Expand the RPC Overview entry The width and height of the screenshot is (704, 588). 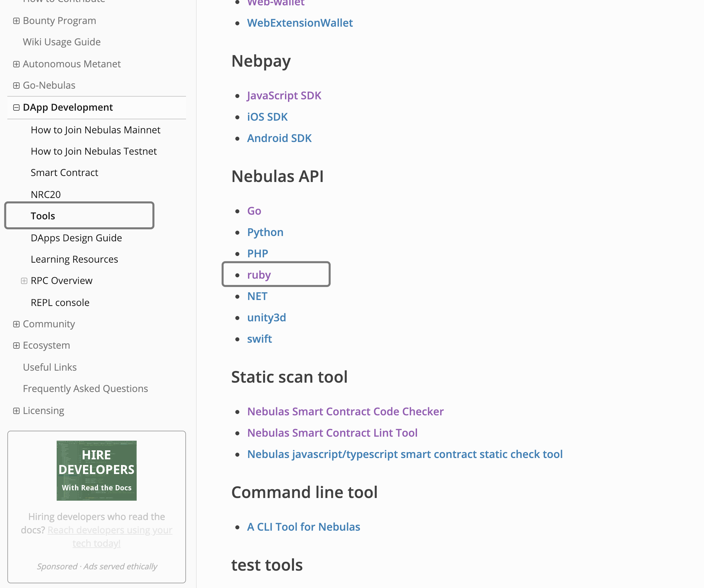pyautogui.click(x=24, y=281)
